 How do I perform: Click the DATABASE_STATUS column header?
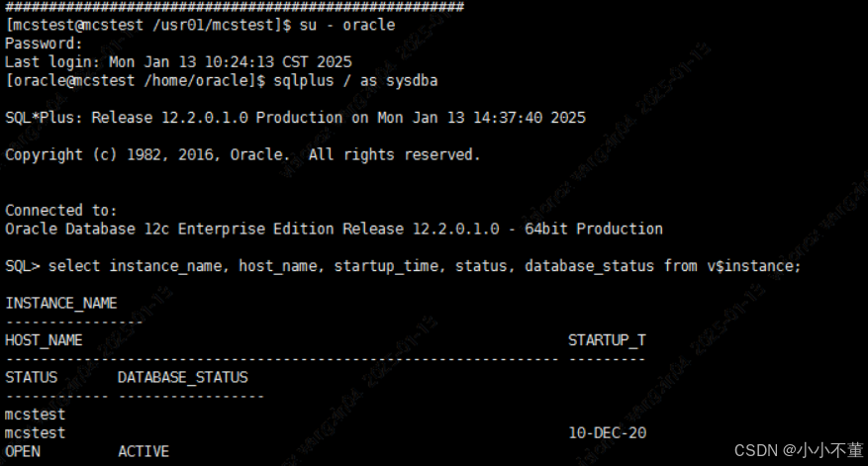click(183, 377)
